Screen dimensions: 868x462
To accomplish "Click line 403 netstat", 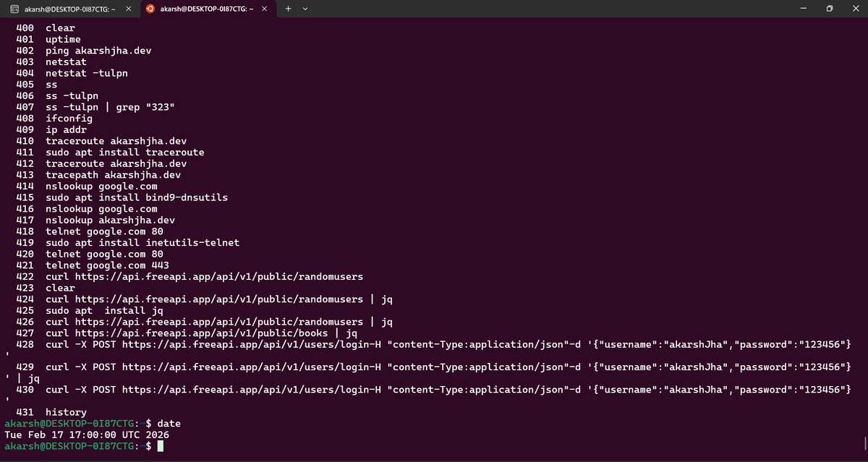I will point(51,61).
